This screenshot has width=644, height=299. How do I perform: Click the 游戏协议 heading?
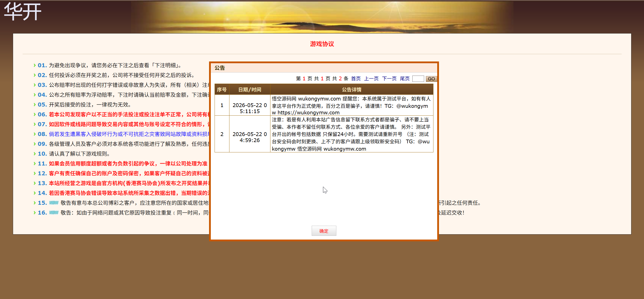click(322, 44)
